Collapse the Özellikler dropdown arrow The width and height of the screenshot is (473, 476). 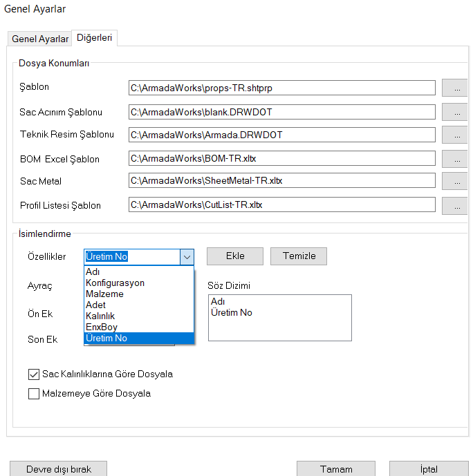tap(187, 257)
